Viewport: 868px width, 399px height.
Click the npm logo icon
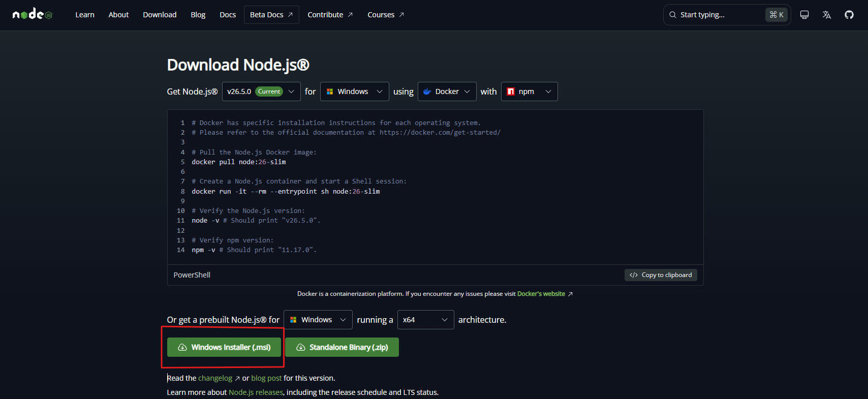[x=511, y=91]
